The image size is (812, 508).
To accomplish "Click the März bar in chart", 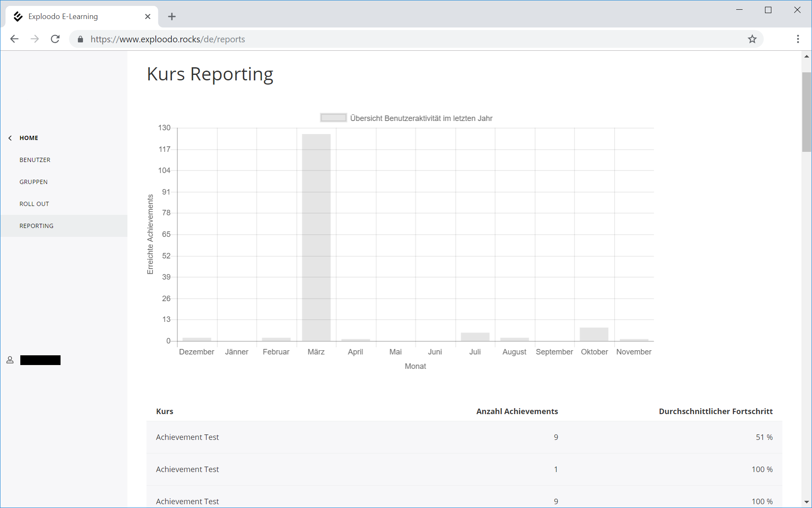I will click(x=316, y=237).
